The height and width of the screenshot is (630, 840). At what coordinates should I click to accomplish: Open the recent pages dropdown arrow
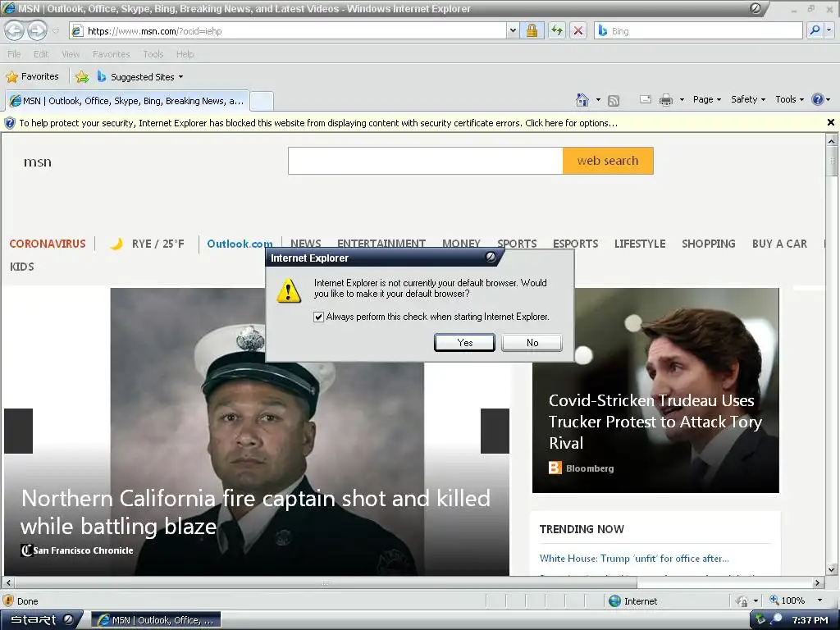click(57, 31)
